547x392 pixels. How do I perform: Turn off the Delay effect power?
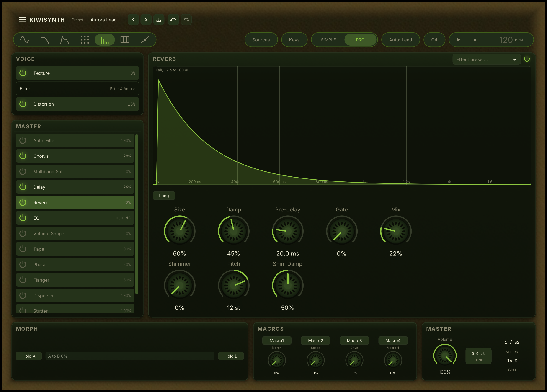(x=23, y=187)
